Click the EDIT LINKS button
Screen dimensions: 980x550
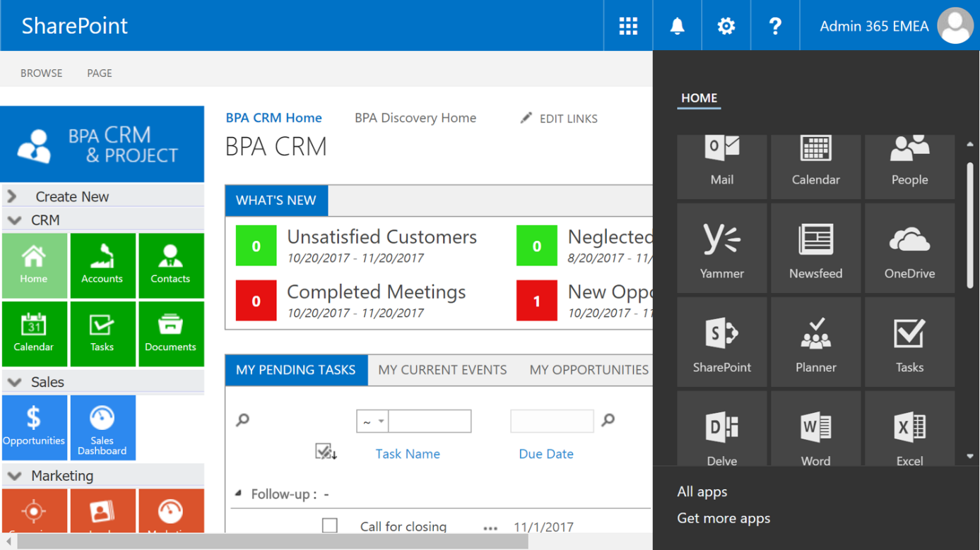tap(559, 119)
